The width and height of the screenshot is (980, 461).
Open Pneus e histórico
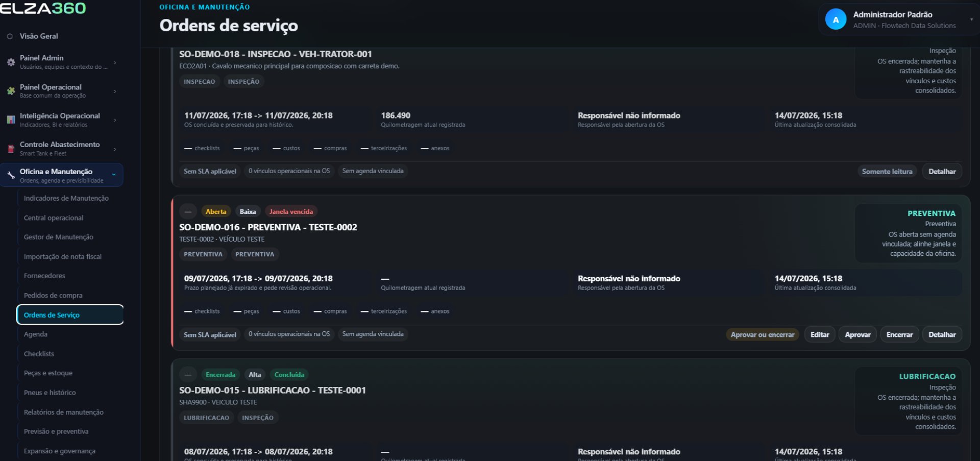pyautogui.click(x=50, y=392)
